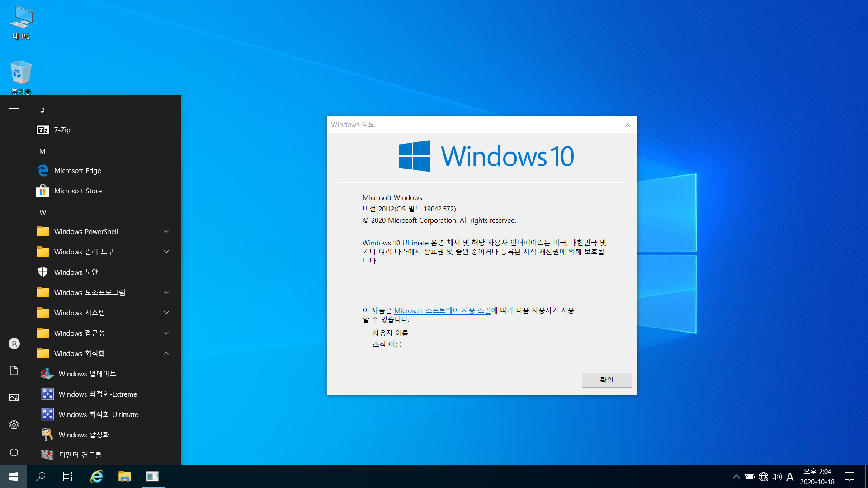Click '조직 이름' label in dialog
Viewport: 868px width, 488px height.
click(387, 344)
